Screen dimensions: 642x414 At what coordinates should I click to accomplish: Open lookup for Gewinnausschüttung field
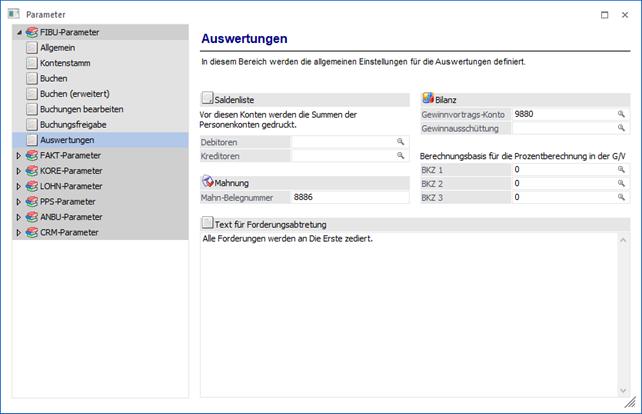click(x=621, y=128)
